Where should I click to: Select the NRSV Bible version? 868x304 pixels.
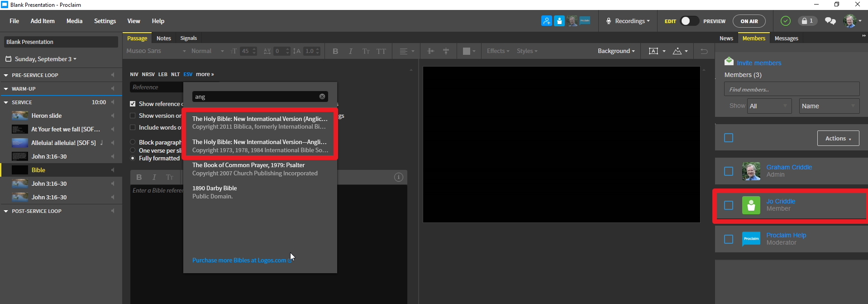point(148,74)
